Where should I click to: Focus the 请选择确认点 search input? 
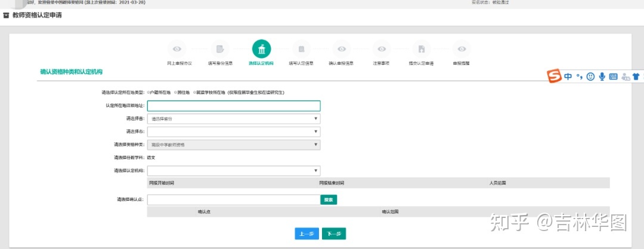click(234, 199)
